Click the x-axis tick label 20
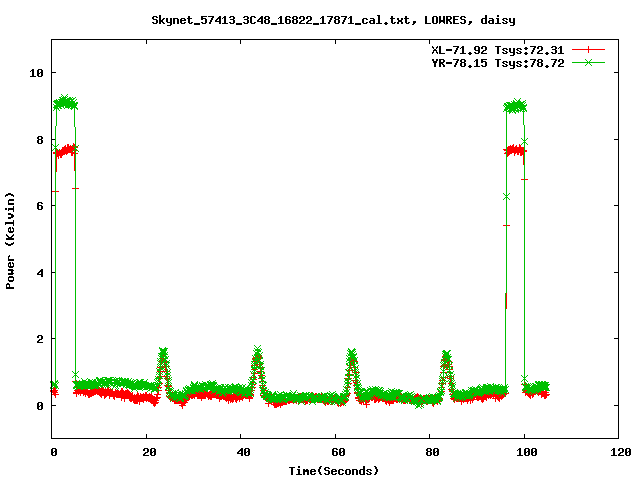The width and height of the screenshot is (640, 480). [149, 452]
